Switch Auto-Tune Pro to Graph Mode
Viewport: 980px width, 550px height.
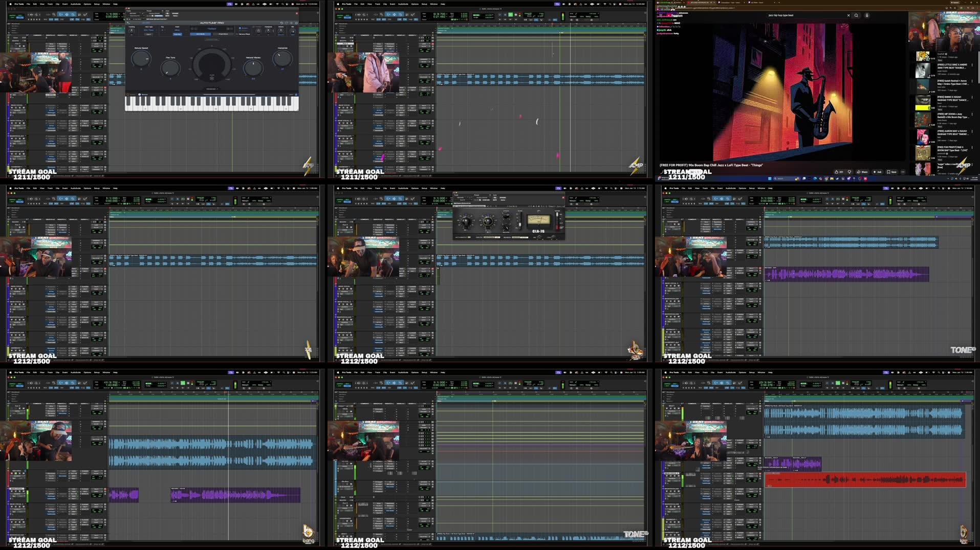[x=223, y=34]
